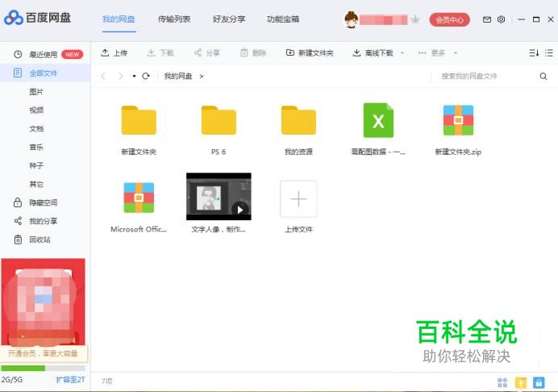Expand the 离线下载 dropdown arrow
Screen dimensions: 558x392
pyautogui.click(x=402, y=53)
